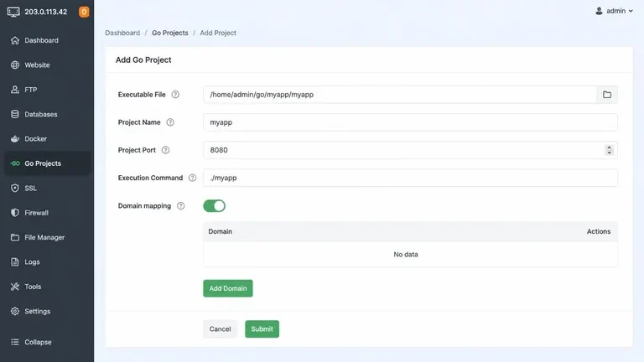Viewport: 644px width, 362px height.
Task: Show help for Project Name field
Action: (170, 122)
